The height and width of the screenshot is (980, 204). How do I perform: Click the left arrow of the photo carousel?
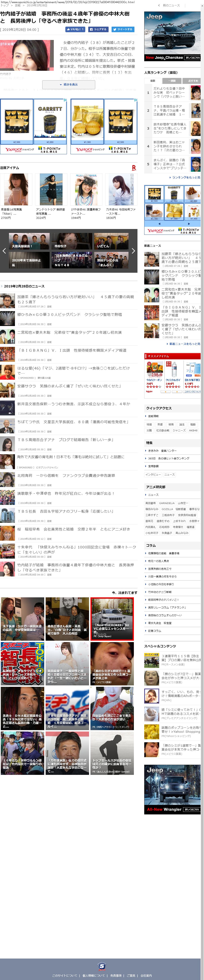point(4,251)
